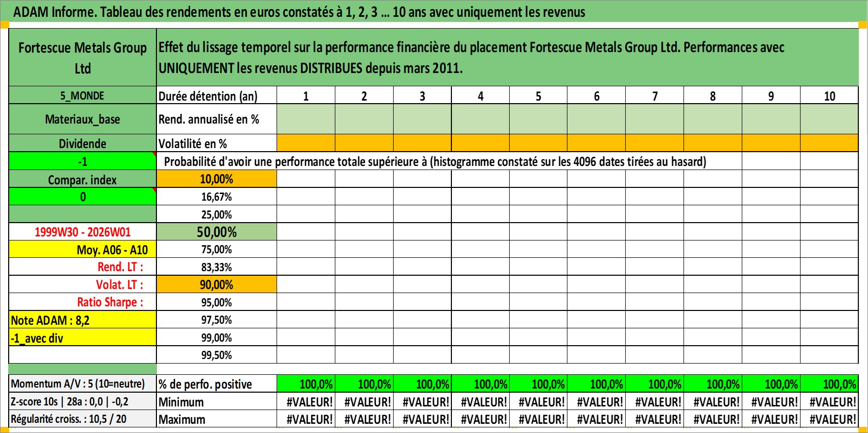Click the green '-1' cell
The width and height of the screenshot is (868, 433).
(x=83, y=161)
